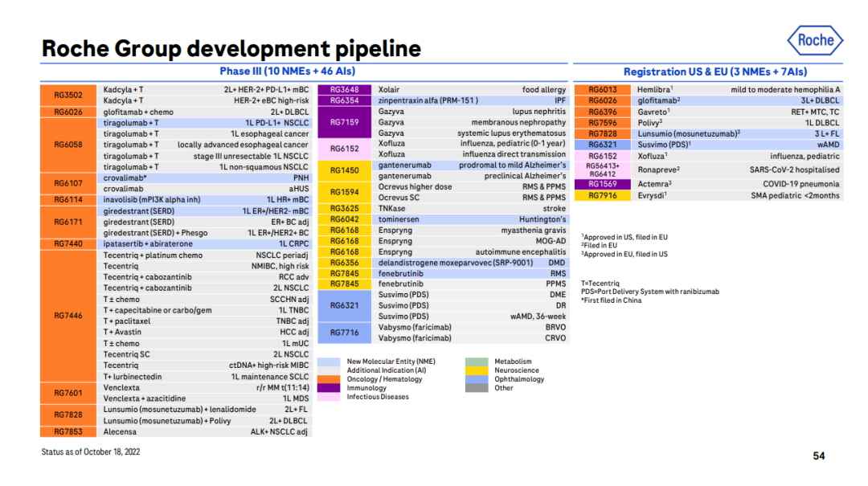Click 'delandistrogene moxeparvovec (SRP-9001)' entry
Screen dimensions: 868x486
pyautogui.click(x=456, y=263)
